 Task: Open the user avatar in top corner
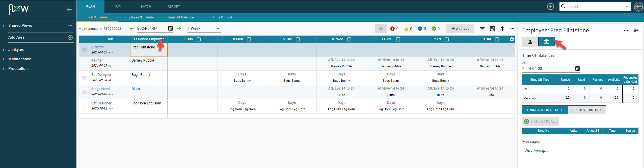coord(639,7)
